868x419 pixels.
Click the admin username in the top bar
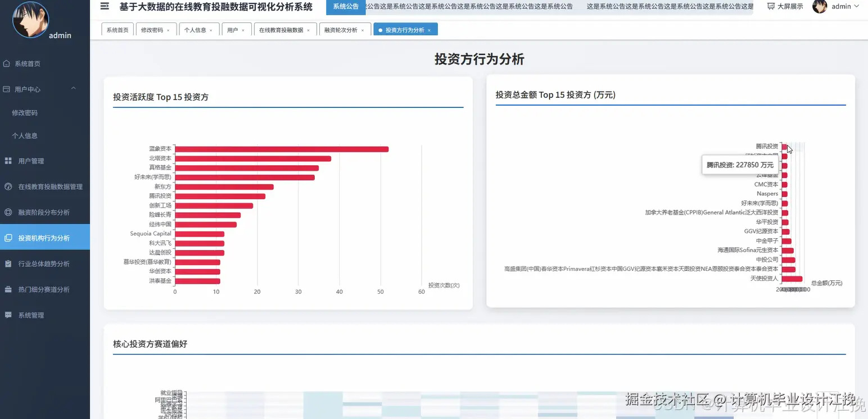pos(841,7)
